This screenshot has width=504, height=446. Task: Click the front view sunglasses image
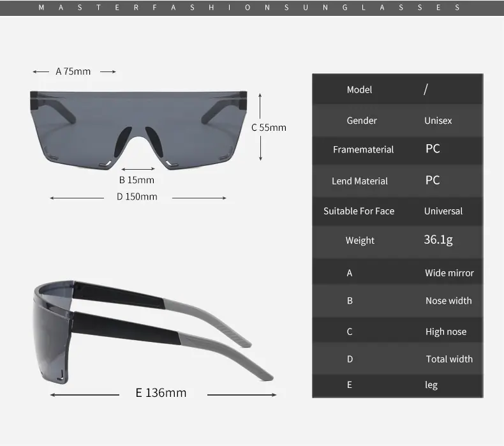click(138, 130)
